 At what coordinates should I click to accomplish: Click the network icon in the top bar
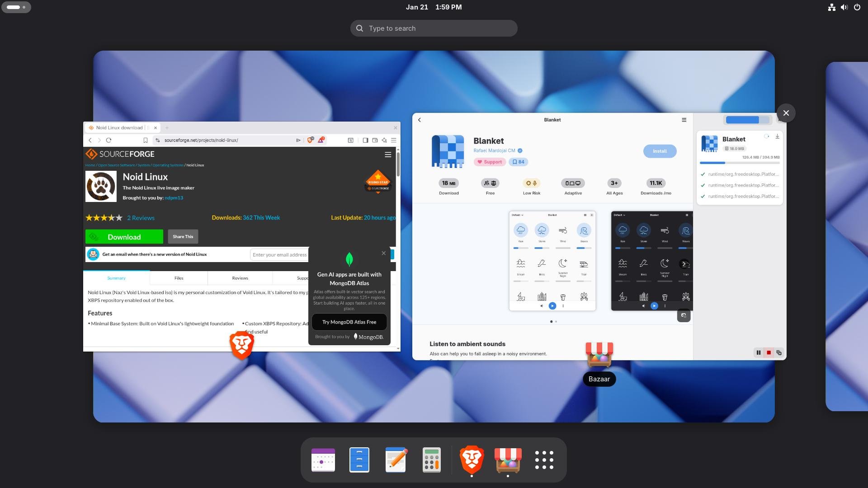tap(831, 7)
